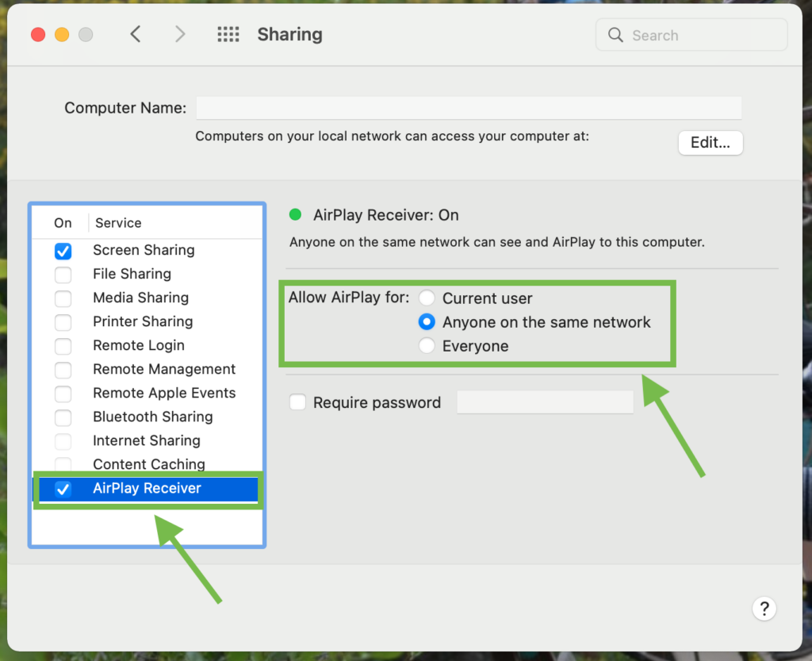
Task: Select the Remote Management service row
Action: 147,370
